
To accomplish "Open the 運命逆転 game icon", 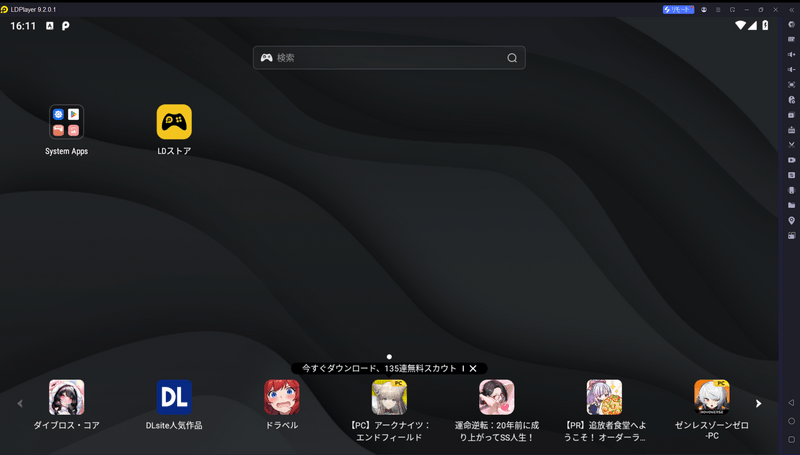I will pos(497,397).
